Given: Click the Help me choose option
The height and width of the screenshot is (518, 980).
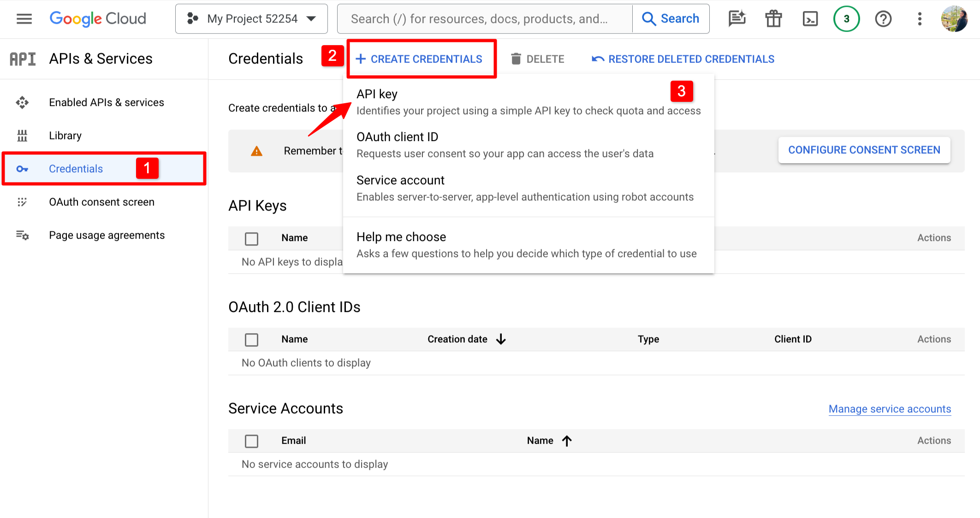Looking at the screenshot, I should coord(402,236).
